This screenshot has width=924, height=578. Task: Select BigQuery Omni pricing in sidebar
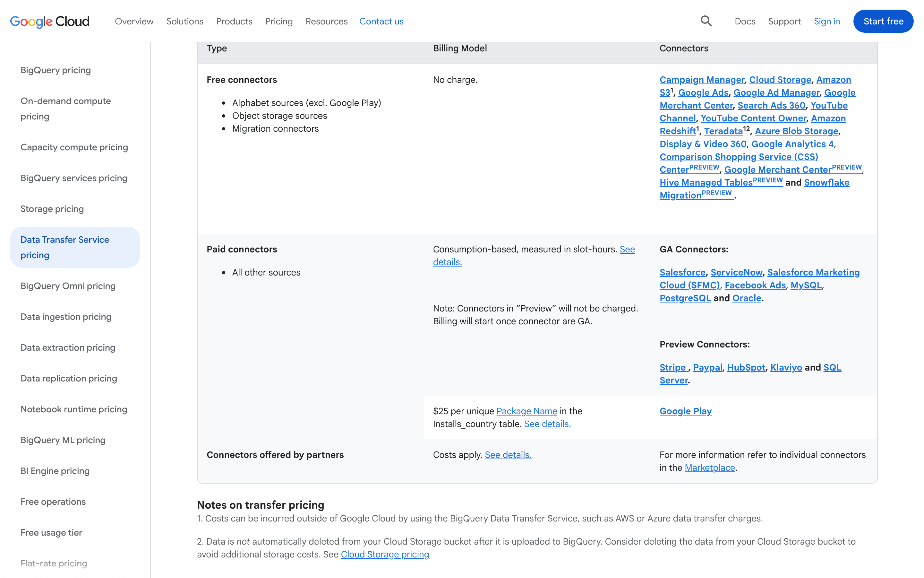68,286
